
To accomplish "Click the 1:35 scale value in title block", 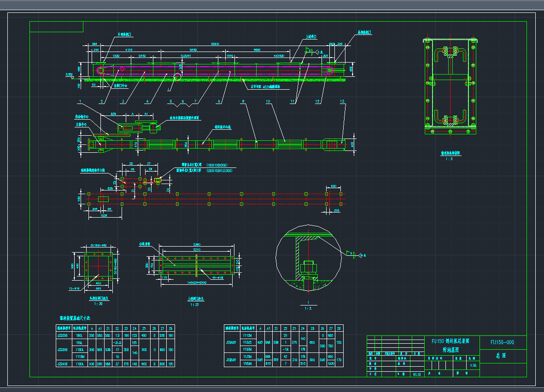I will pyautogui.click(x=472, y=366).
